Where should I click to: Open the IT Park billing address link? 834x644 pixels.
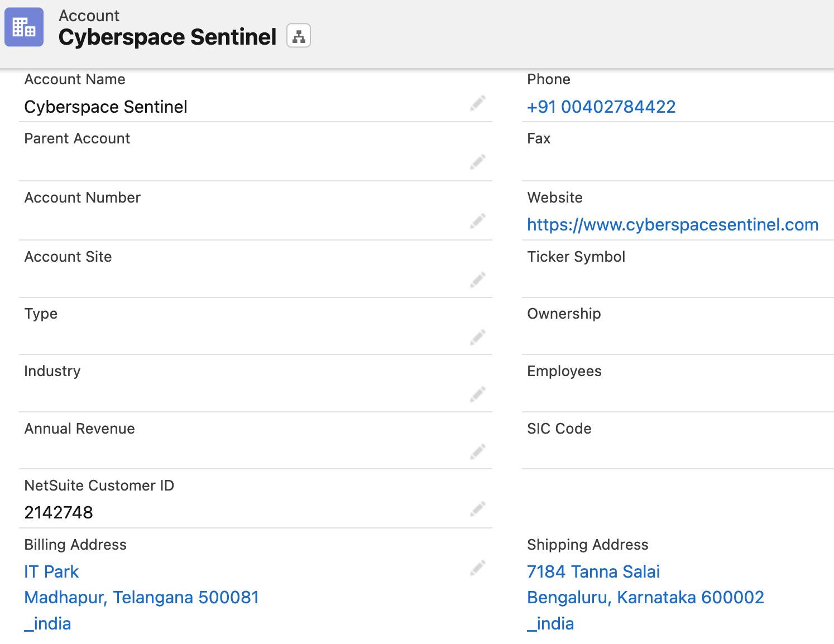pos(51,571)
